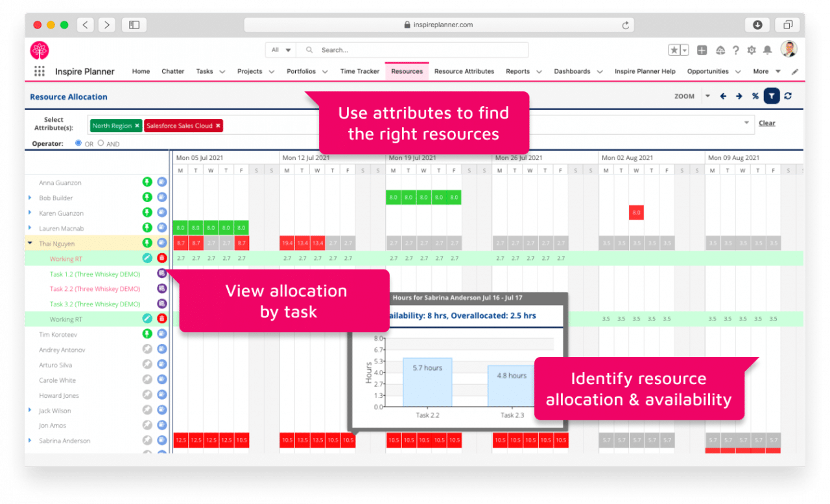Click the back arrow to shift the timeline
The width and height of the screenshot is (830, 504).
(x=723, y=96)
